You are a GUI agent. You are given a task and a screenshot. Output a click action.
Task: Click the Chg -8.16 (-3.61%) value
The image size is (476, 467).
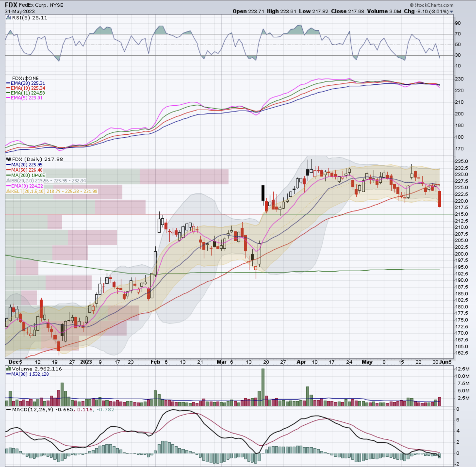pos(426,11)
